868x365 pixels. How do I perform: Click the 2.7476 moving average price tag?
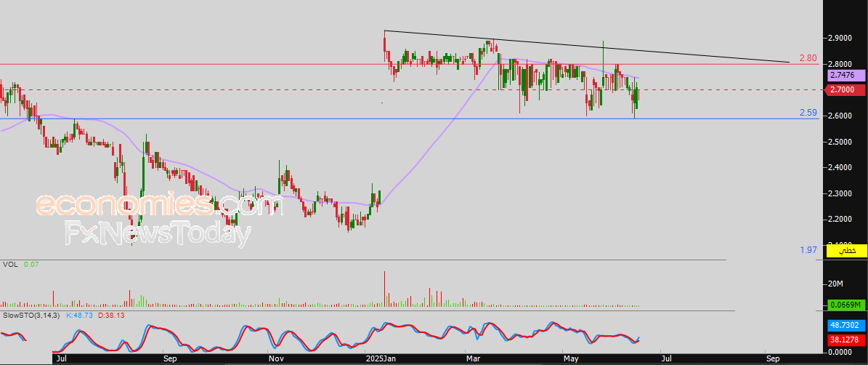(845, 75)
